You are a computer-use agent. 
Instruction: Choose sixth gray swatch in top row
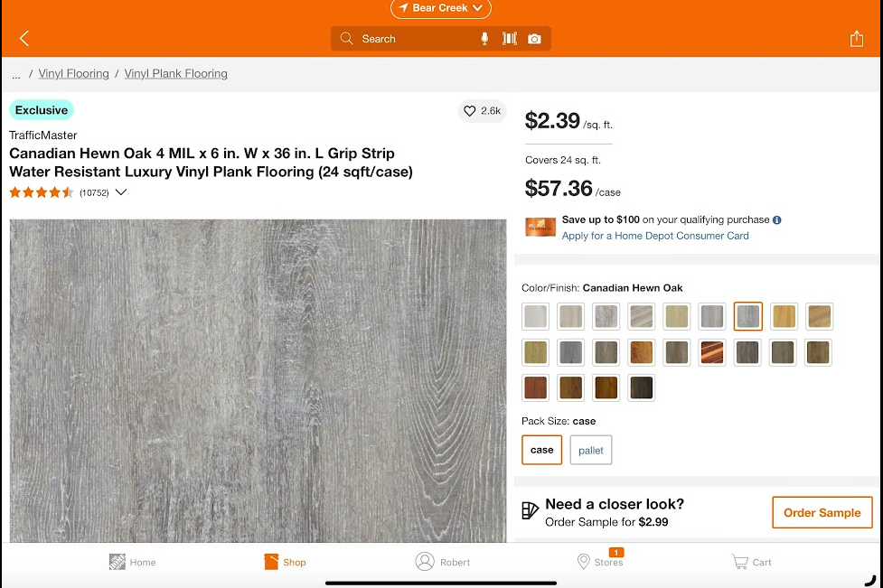click(x=712, y=316)
